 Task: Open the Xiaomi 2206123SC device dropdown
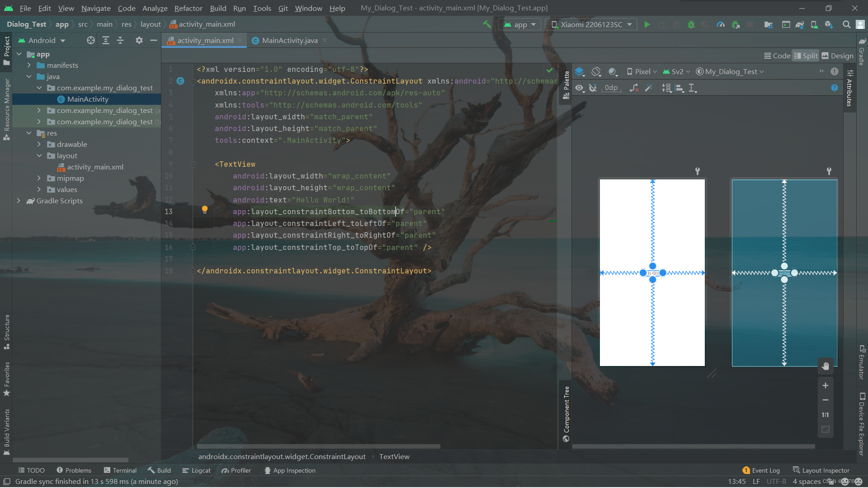tap(591, 24)
